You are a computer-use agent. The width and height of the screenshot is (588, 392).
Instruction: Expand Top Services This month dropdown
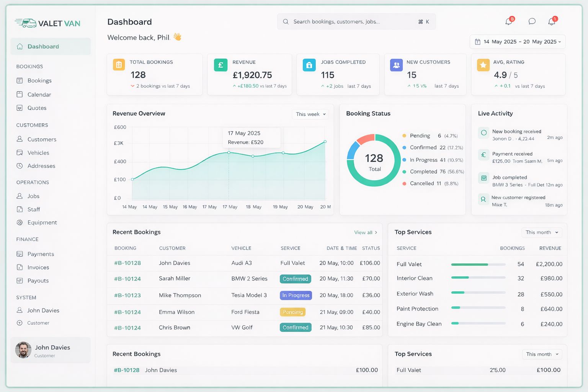click(x=541, y=232)
